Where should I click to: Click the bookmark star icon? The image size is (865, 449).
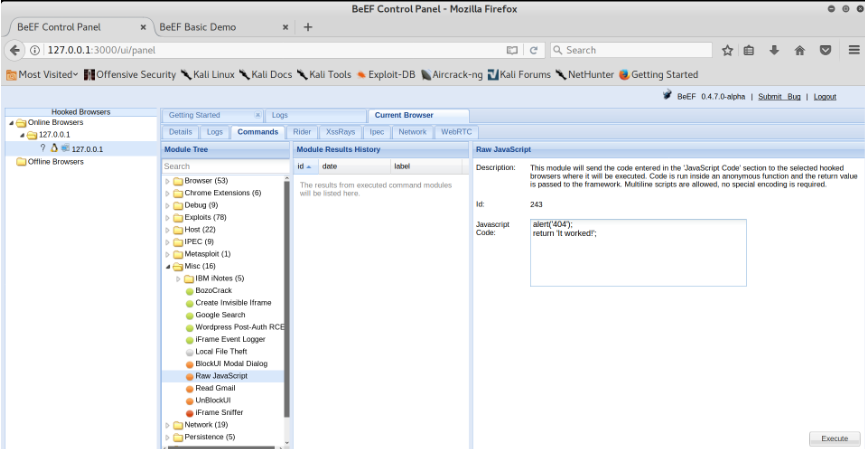(x=728, y=50)
